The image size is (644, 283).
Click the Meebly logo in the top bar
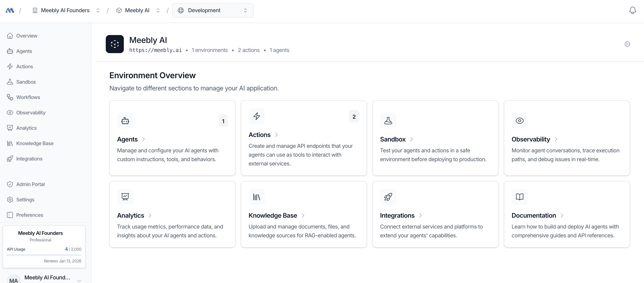pos(10,10)
